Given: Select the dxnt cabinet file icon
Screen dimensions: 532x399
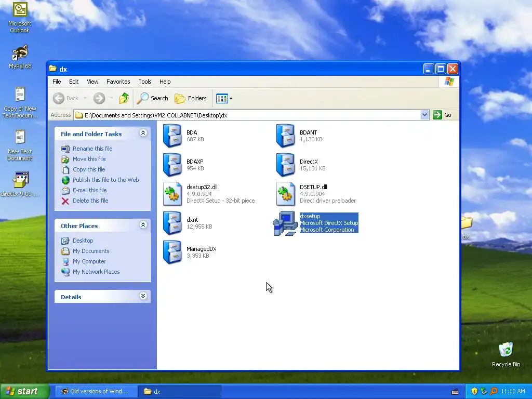Looking at the screenshot, I should (x=172, y=223).
